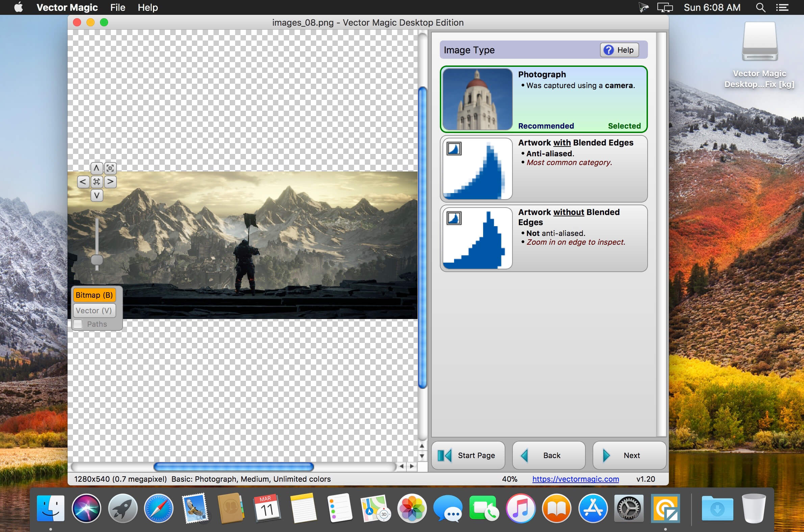
Task: Choose Artwork without Blended Edges option
Action: [x=544, y=238]
